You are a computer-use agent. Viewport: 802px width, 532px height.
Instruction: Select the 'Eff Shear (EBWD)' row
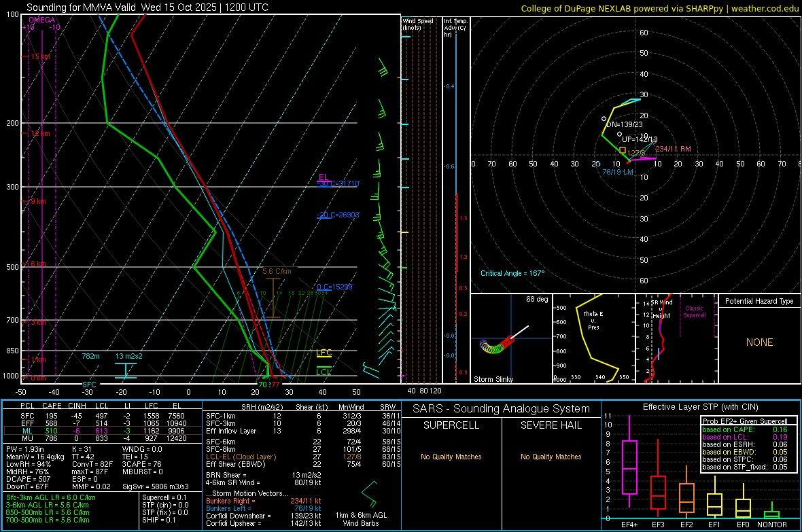point(303,464)
